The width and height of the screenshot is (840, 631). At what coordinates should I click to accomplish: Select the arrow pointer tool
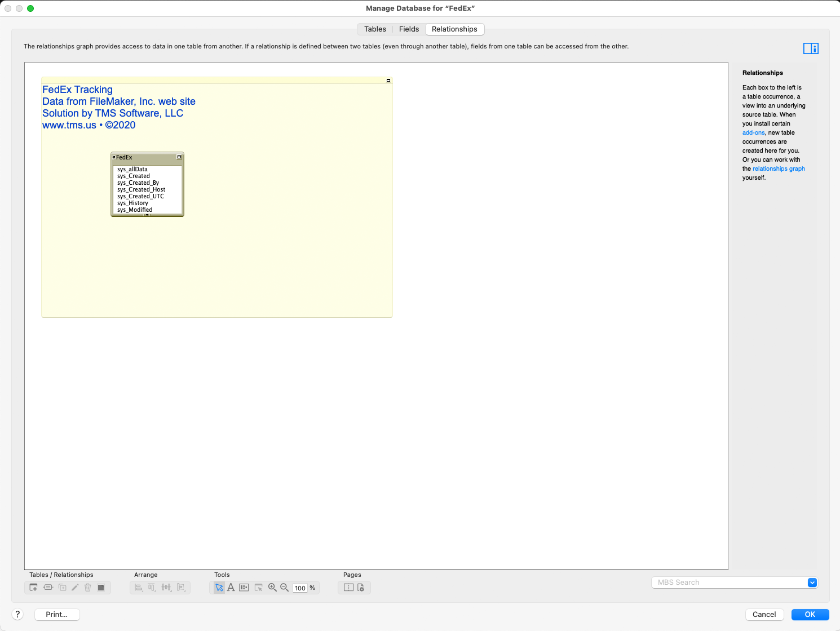click(x=219, y=588)
